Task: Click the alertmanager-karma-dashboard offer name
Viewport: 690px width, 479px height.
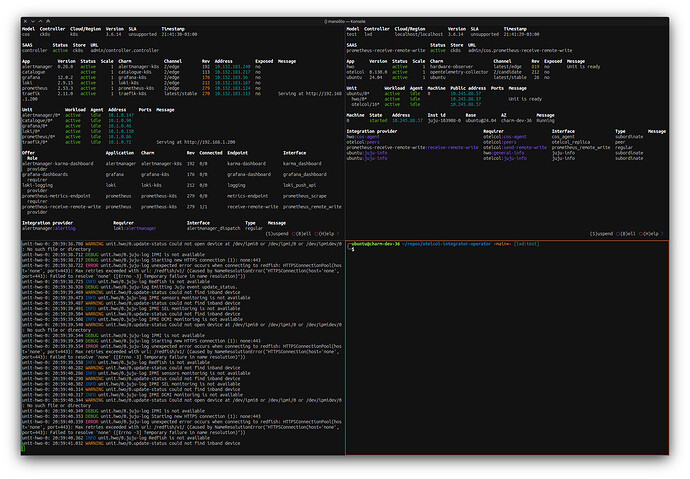Action: pyautogui.click(x=58, y=163)
